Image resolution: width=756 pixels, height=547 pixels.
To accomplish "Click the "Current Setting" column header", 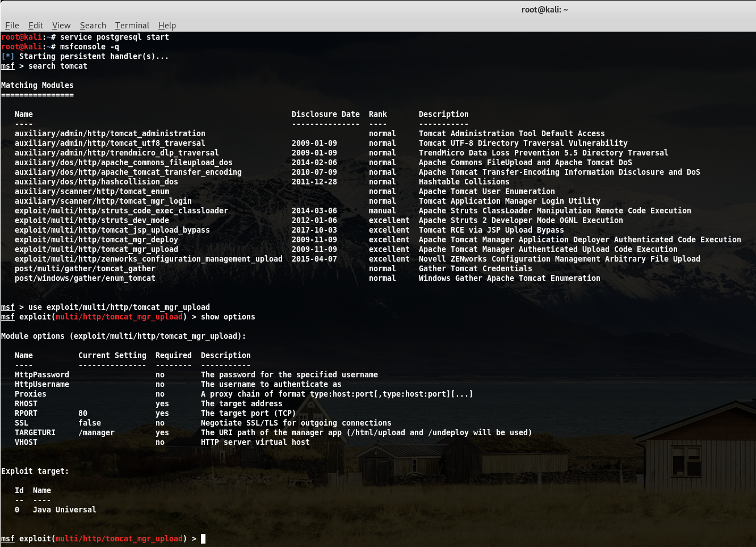I will click(112, 355).
